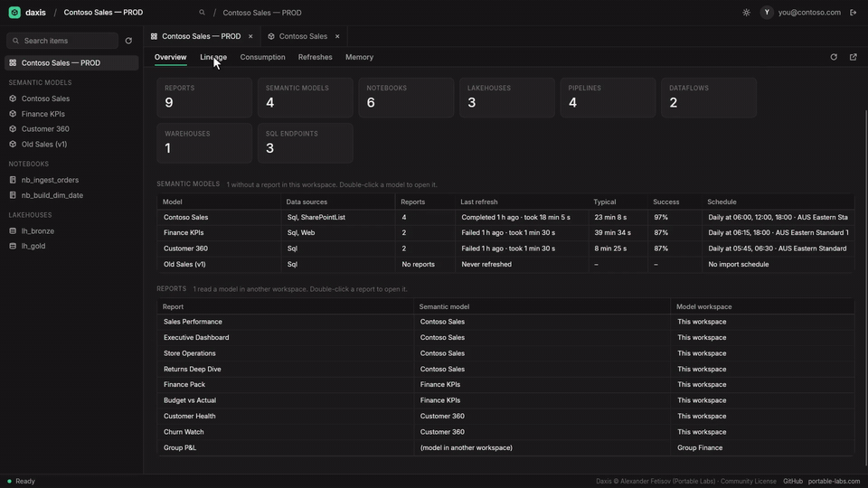Viewport: 868px width, 488px height.
Task: Open the Consumption tab
Action: (x=262, y=57)
